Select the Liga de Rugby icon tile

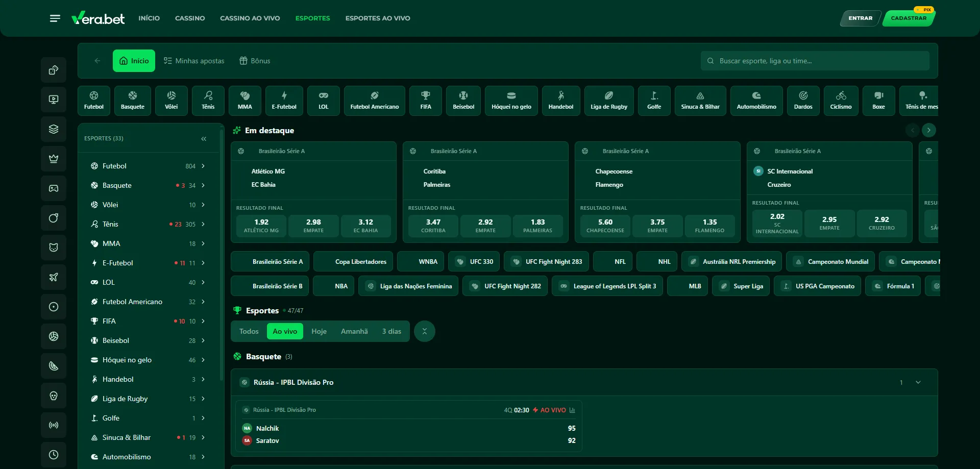tap(609, 101)
